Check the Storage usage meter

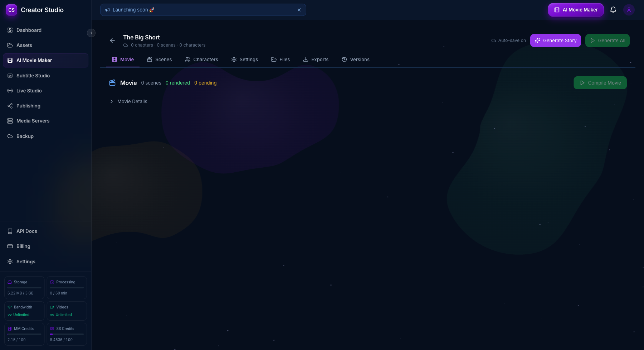[x=24, y=287]
